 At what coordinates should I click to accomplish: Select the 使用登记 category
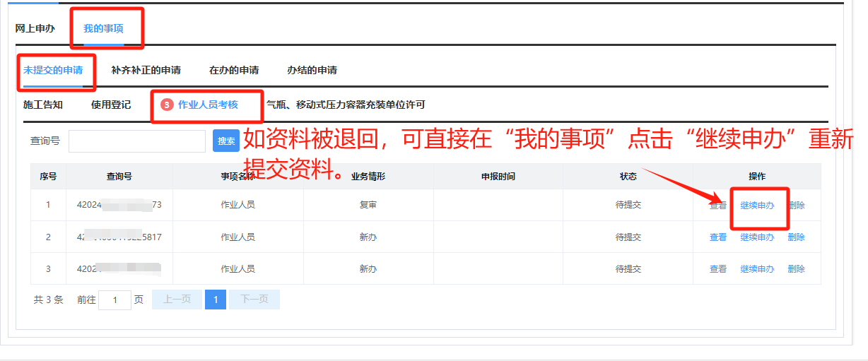point(111,105)
